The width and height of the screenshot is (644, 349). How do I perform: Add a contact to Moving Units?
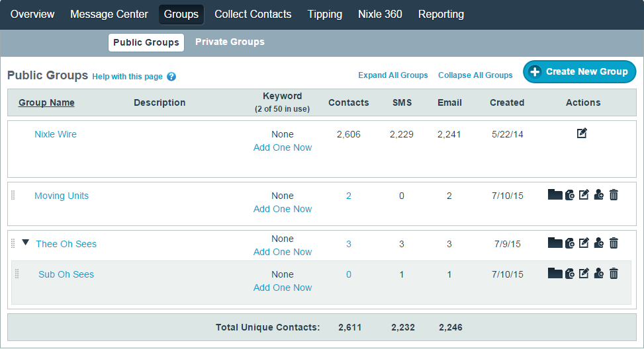point(599,194)
